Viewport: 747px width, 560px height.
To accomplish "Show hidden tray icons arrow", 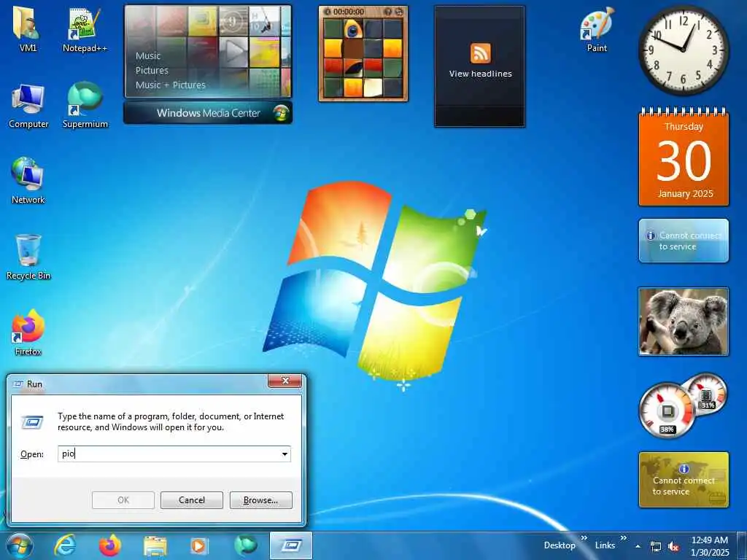I will [x=638, y=547].
